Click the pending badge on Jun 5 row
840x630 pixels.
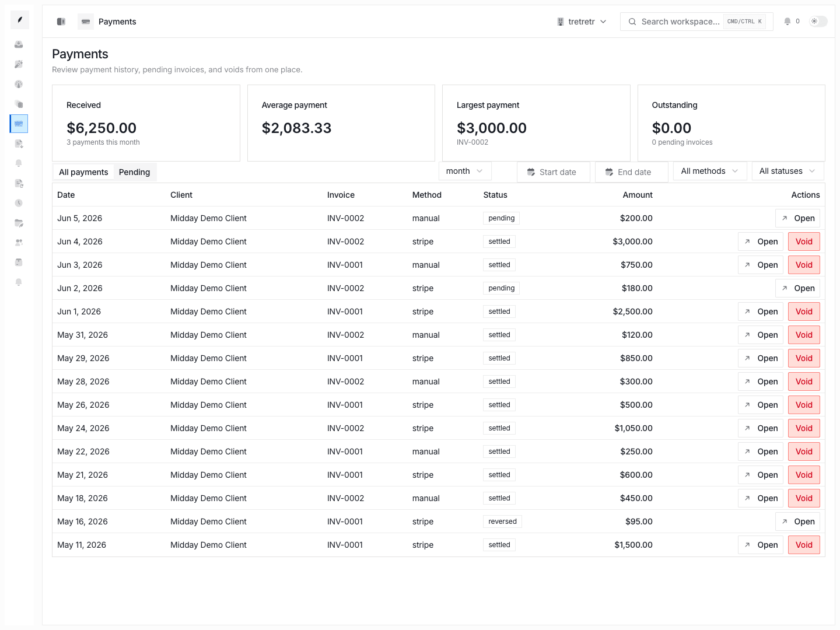click(x=502, y=218)
